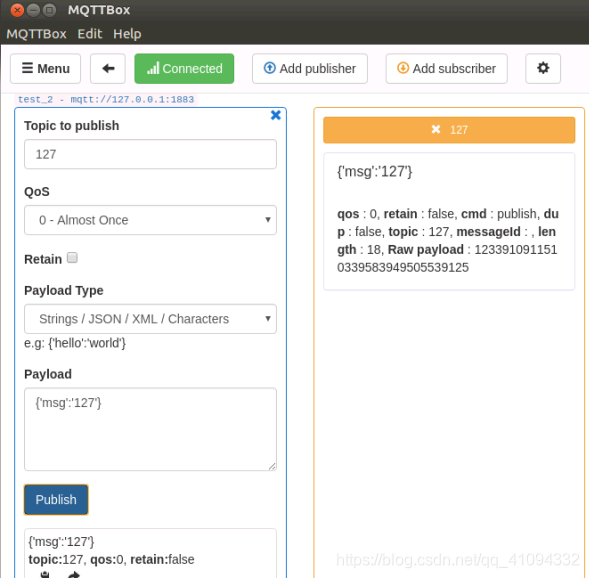Click the Publish button
Image resolution: width=589 pixels, height=578 pixels.
[x=56, y=500]
